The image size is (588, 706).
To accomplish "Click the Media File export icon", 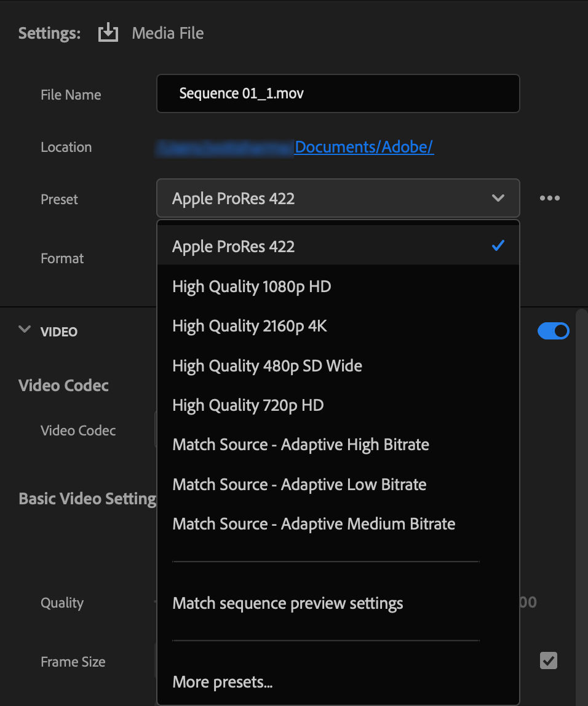I will [108, 32].
